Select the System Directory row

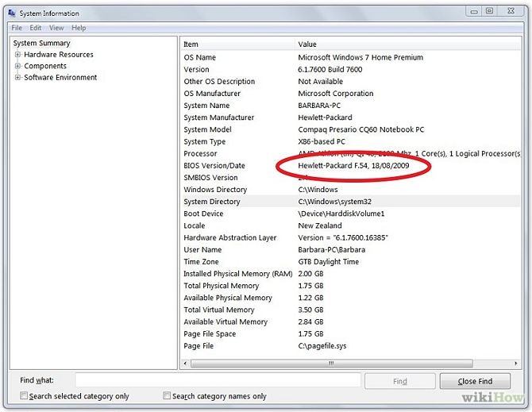click(x=351, y=202)
